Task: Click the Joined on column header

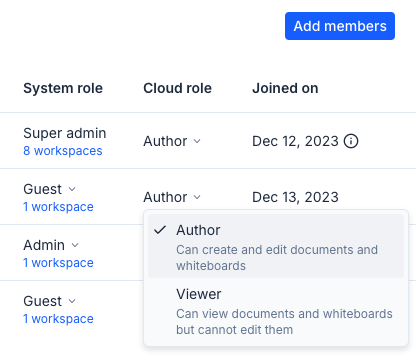Action: (x=285, y=88)
